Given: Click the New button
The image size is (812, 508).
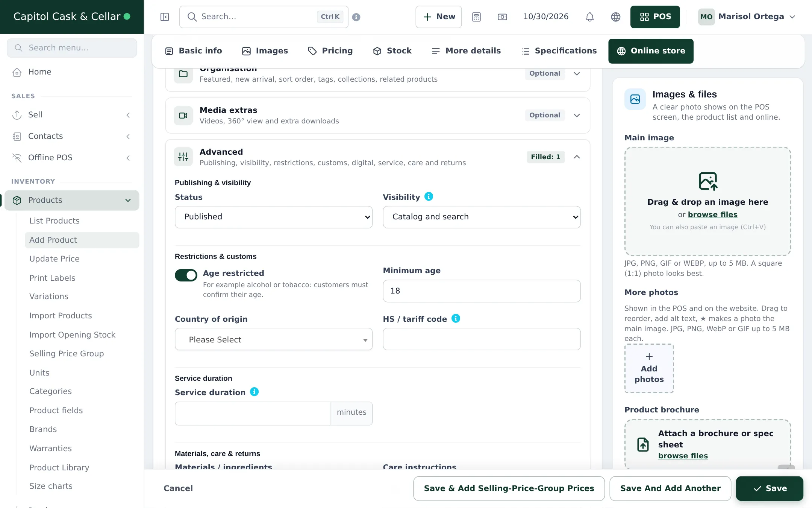Looking at the screenshot, I should 439,17.
